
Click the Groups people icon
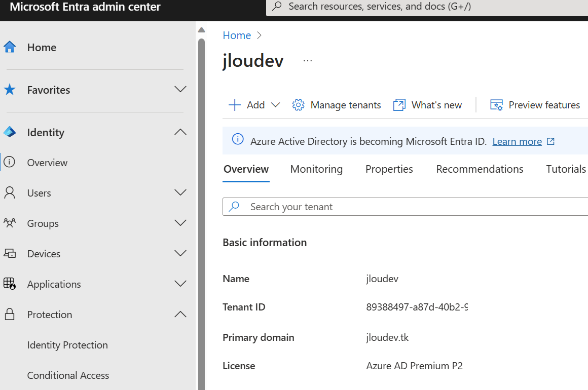[9, 223]
